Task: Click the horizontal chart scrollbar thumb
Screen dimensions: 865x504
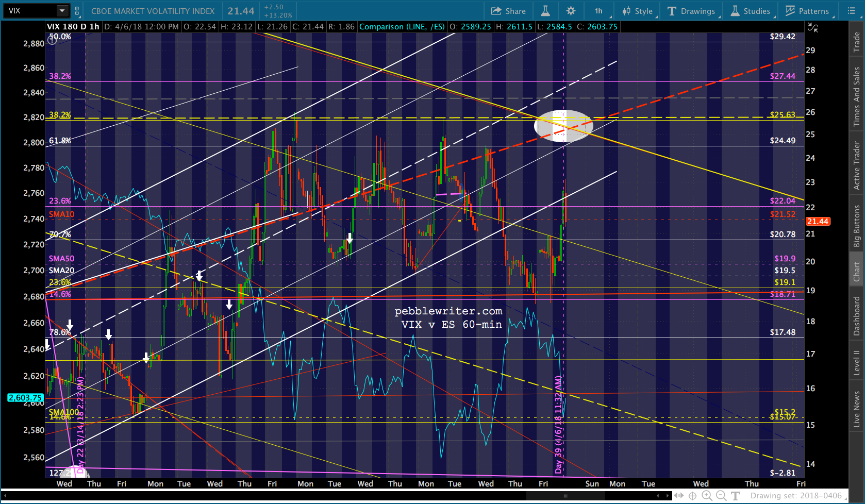Action: pyautogui.click(x=565, y=496)
